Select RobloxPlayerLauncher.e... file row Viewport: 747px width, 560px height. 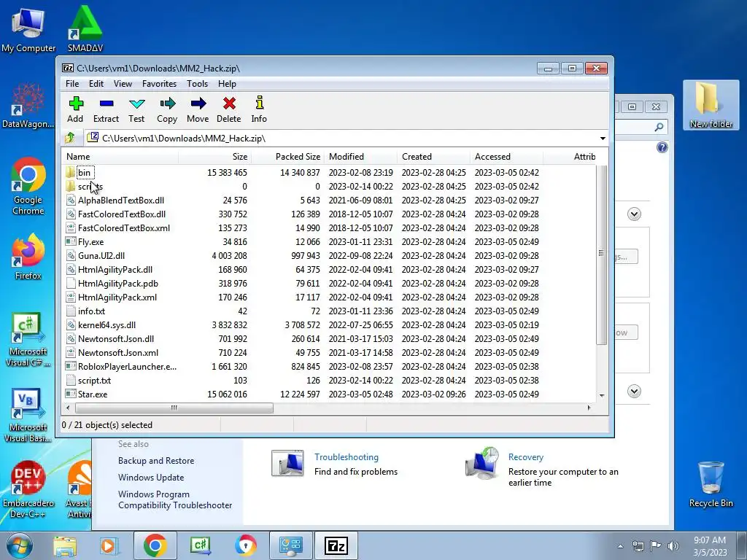329,367
